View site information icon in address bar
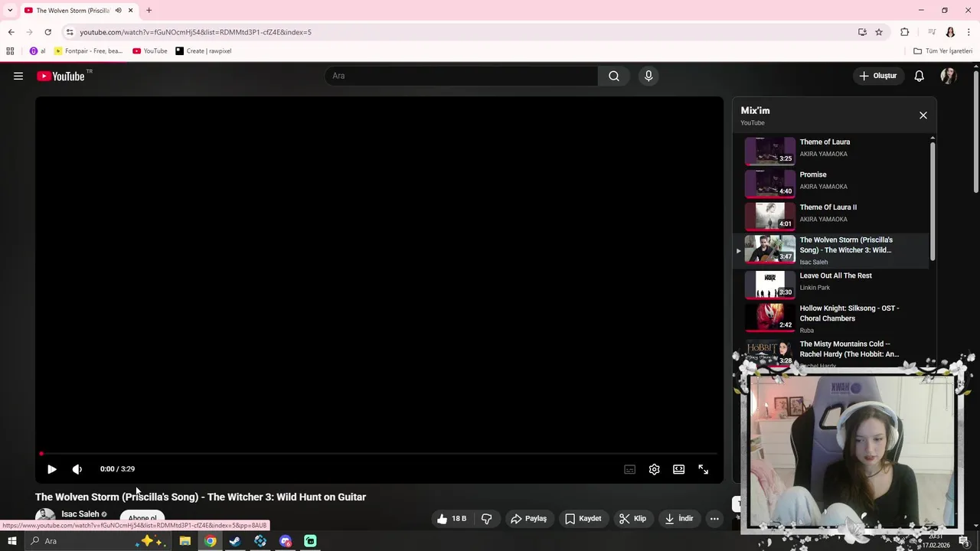Viewport: 980px width, 551px height. point(70,32)
